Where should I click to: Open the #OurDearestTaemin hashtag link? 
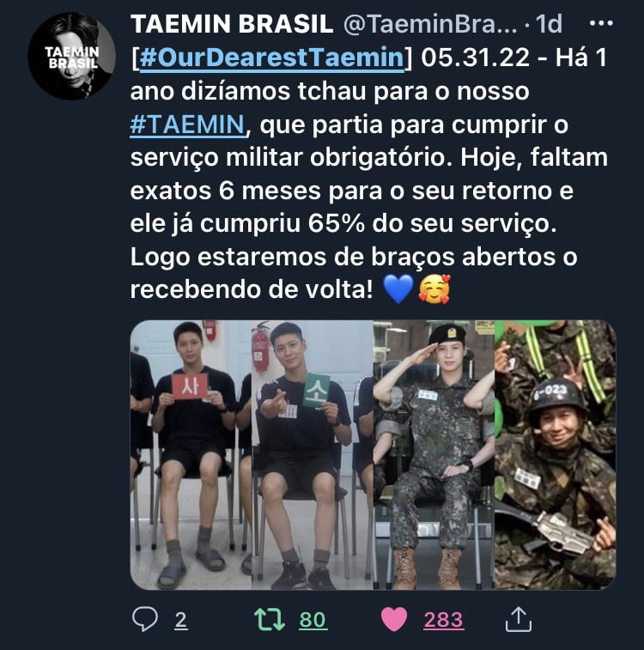coord(271,58)
